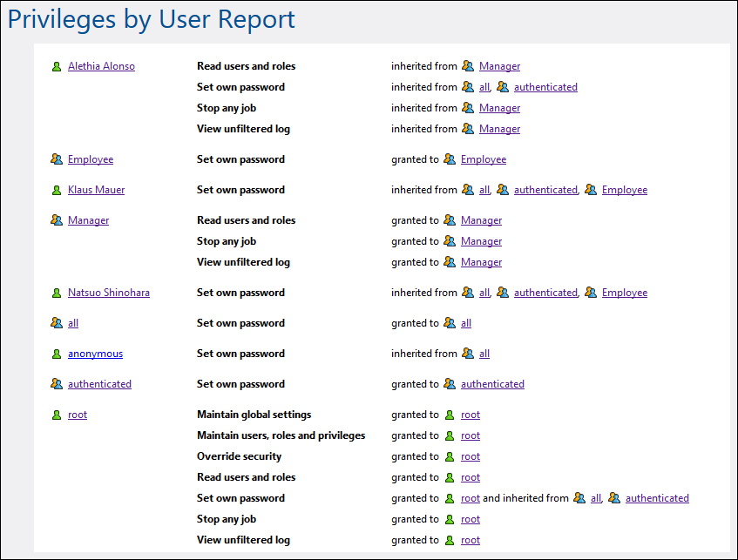The image size is (738, 560).
Task: Open the Alethia Alonso user link
Action: [101, 65]
